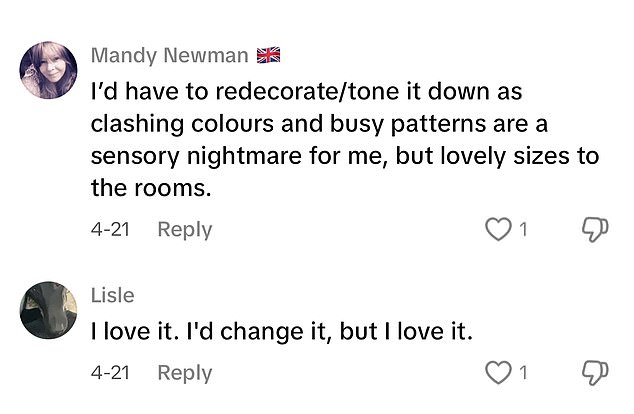Reply to Lisle's comment

185,373
